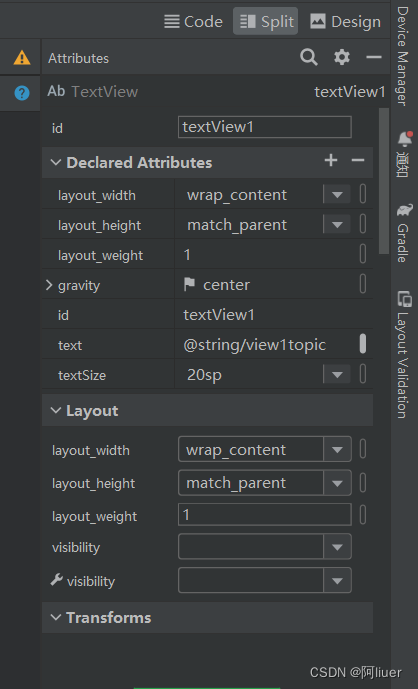Toggle the resource picker pill beside the text attribute
This screenshot has height=689, width=418.
(363, 344)
